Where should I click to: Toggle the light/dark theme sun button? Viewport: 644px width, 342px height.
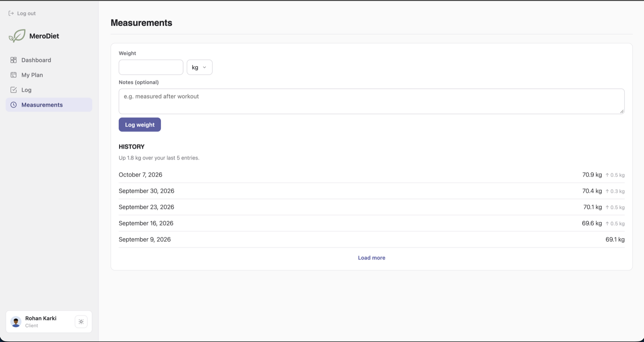(x=81, y=321)
